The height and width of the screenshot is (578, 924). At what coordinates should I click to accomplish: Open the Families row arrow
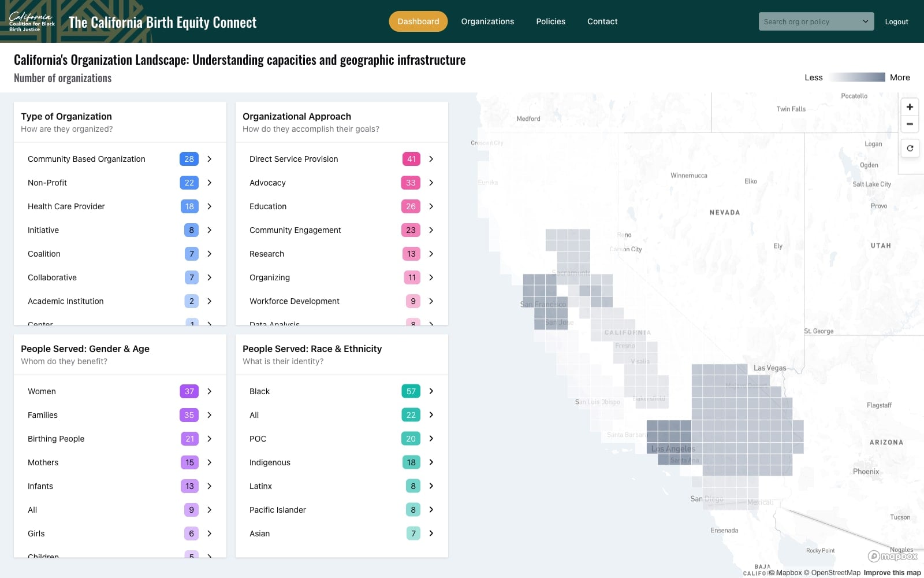[x=210, y=415]
